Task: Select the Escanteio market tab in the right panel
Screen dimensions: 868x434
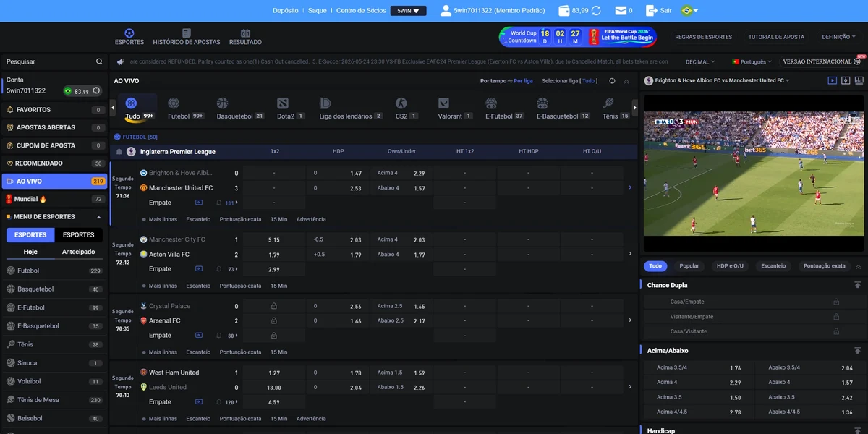Action: click(x=773, y=266)
